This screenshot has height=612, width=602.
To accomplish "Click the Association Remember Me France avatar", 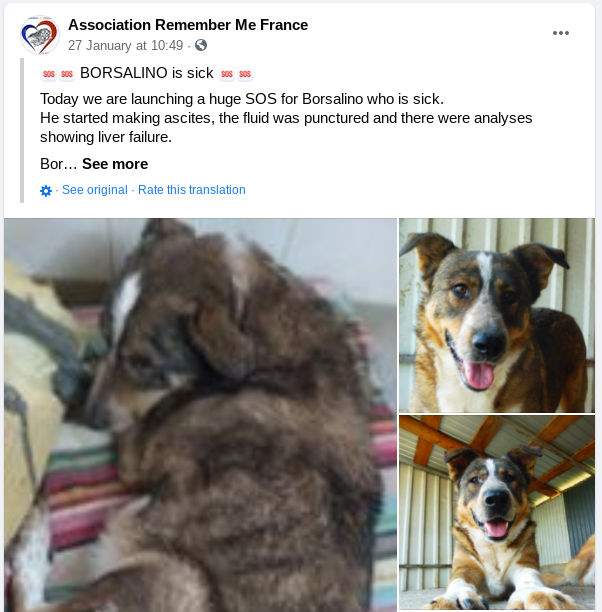I will (x=40, y=35).
